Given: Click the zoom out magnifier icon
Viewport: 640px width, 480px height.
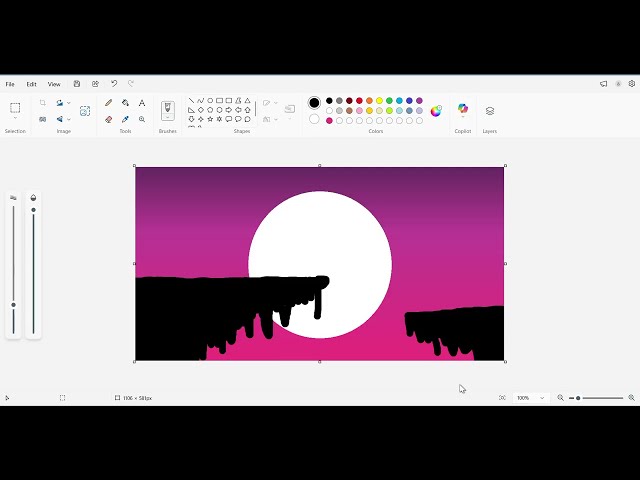Looking at the screenshot, I should [x=560, y=398].
